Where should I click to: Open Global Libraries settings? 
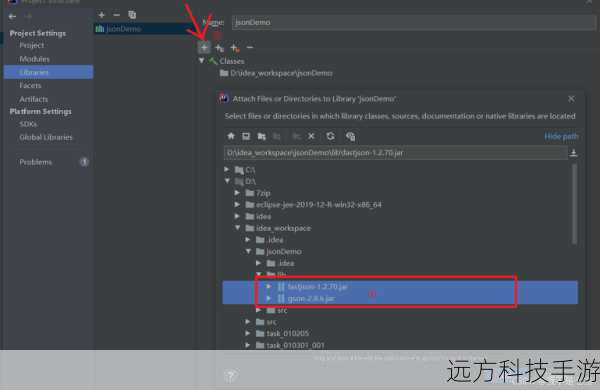(x=46, y=137)
